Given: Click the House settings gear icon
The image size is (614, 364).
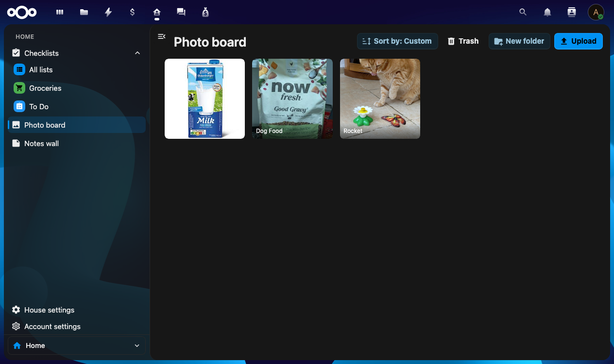Looking at the screenshot, I should click(x=16, y=310).
